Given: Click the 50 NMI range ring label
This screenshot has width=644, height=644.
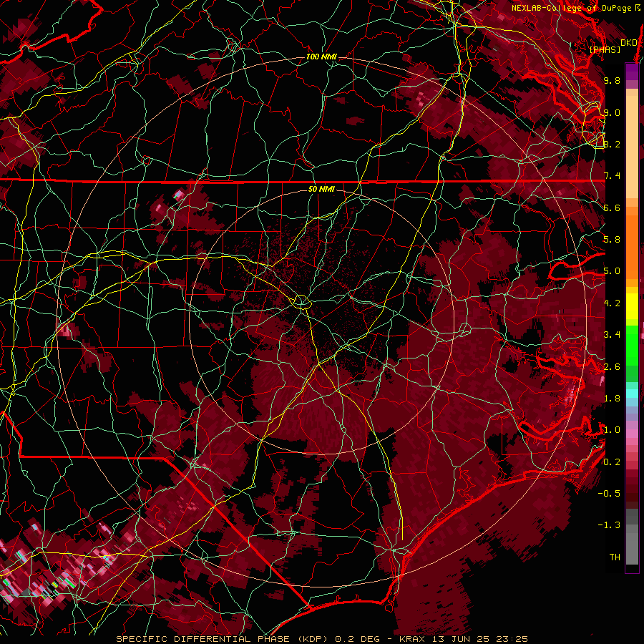Looking at the screenshot, I should (321, 189).
